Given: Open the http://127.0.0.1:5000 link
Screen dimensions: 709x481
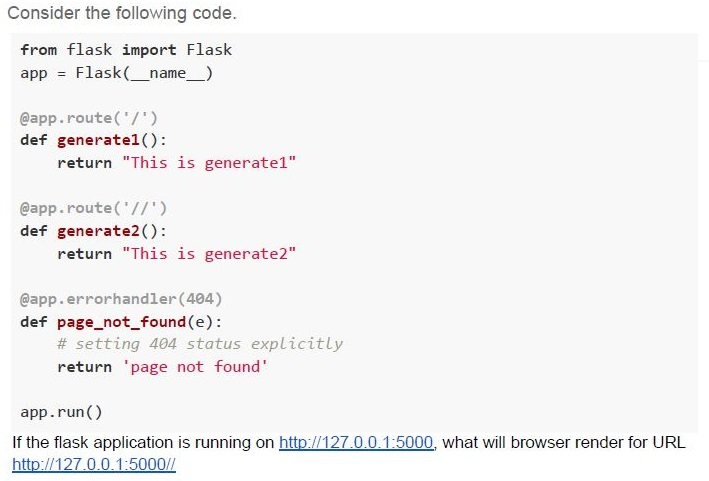Looking at the screenshot, I should (356, 442).
